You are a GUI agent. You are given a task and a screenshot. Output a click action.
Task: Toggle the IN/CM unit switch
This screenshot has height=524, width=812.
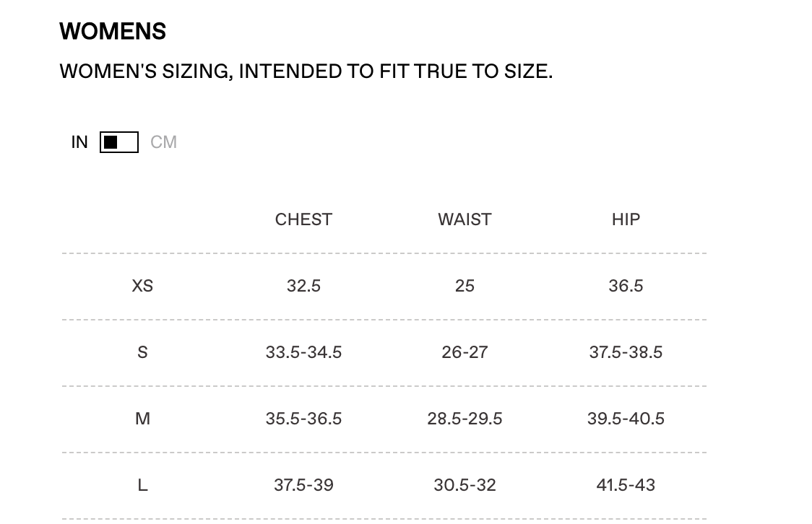coord(119,142)
